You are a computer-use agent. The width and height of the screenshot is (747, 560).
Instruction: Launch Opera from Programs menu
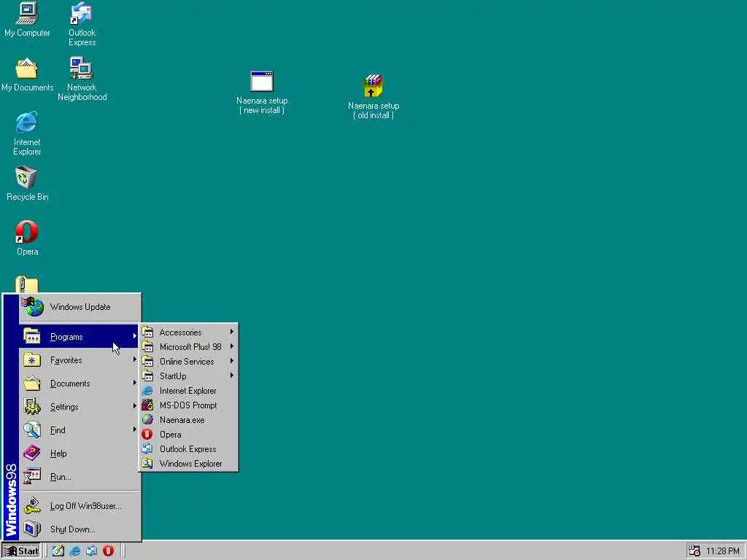(x=188, y=435)
